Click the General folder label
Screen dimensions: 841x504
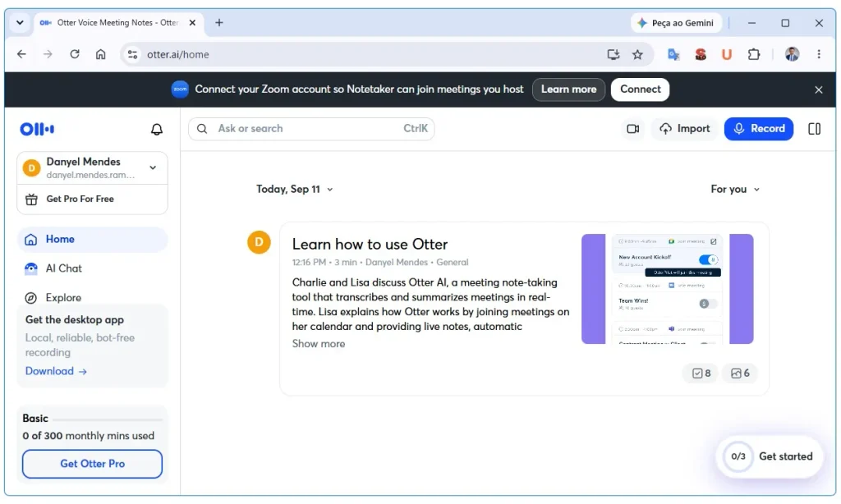pos(453,262)
